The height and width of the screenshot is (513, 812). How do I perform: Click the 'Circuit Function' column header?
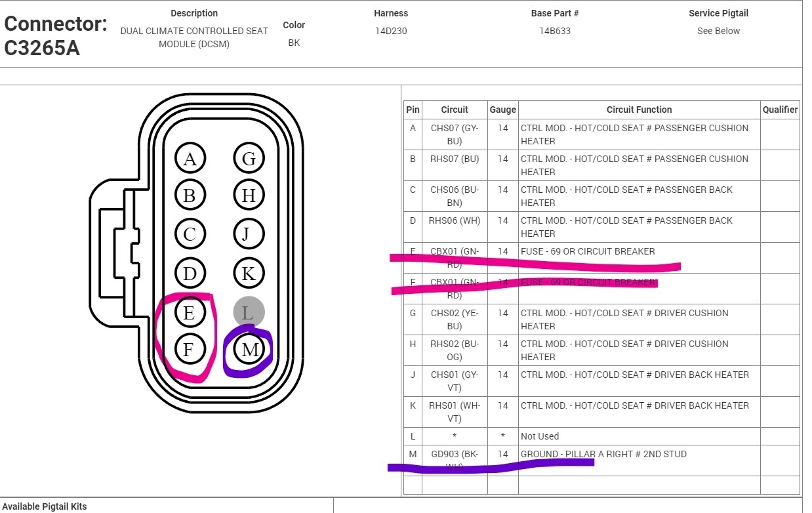[x=639, y=110]
